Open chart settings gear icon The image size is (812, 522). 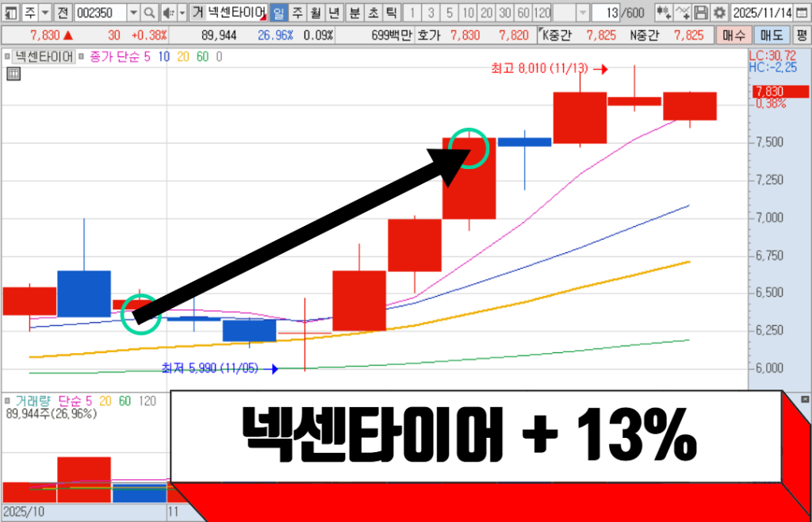[718, 13]
